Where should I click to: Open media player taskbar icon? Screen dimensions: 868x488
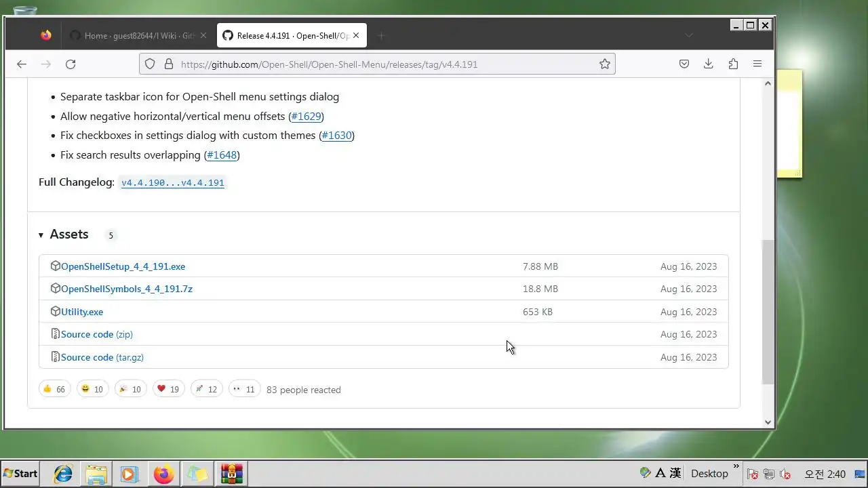click(x=130, y=473)
